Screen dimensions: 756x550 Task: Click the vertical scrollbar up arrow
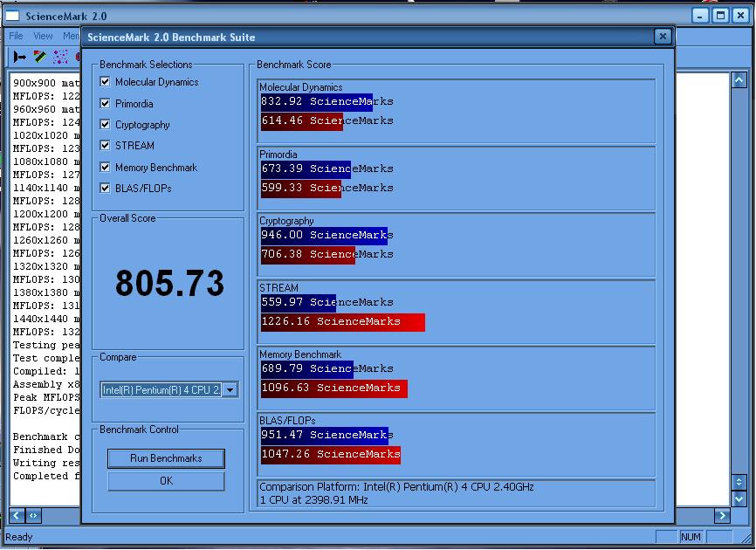[739, 80]
